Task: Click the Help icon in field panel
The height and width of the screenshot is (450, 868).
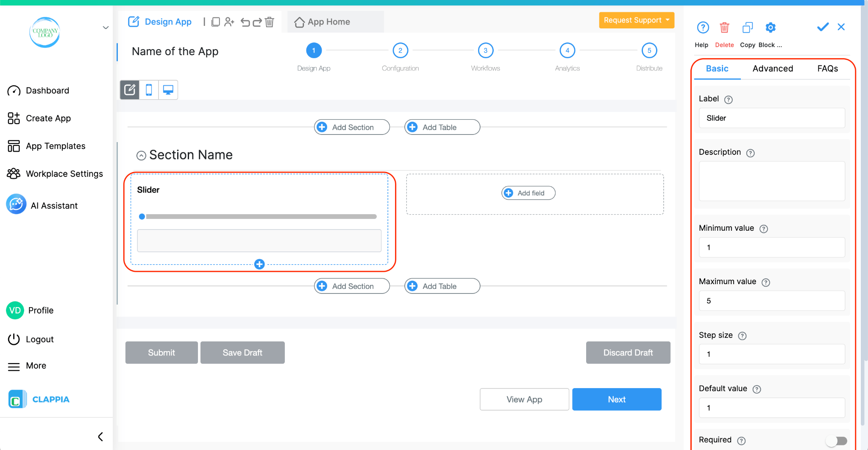Action: [703, 28]
